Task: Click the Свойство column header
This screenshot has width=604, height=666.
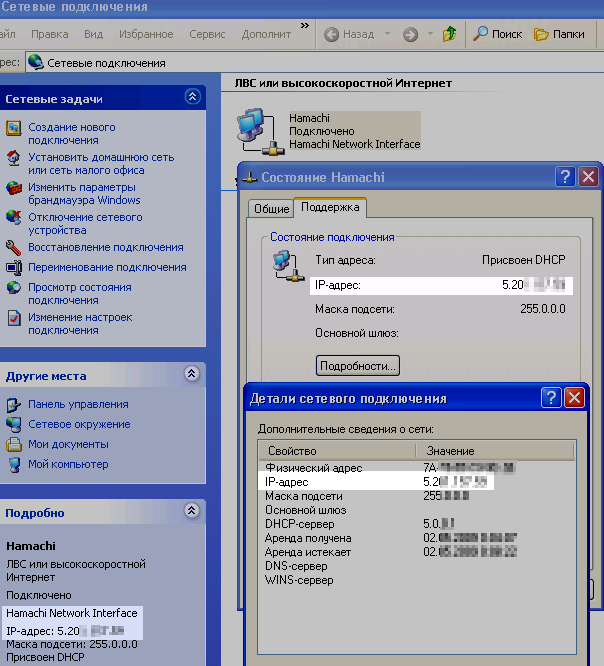Action: [336, 451]
